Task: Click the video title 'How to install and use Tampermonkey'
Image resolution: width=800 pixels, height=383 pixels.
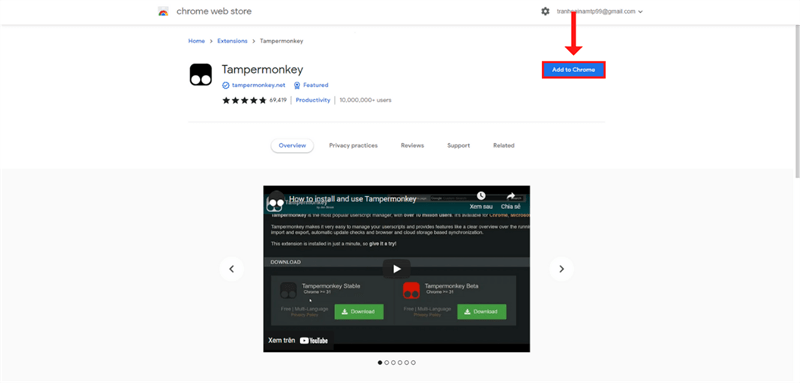Action: click(353, 199)
